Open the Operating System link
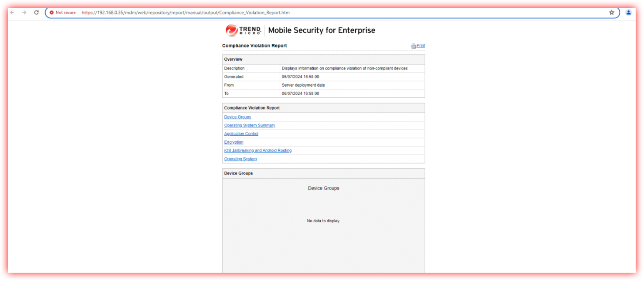 coord(240,159)
